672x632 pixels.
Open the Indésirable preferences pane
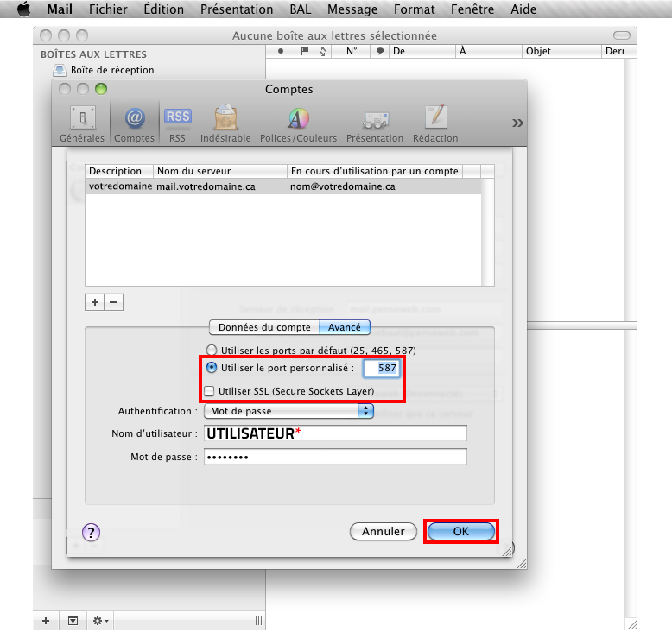coord(225,123)
